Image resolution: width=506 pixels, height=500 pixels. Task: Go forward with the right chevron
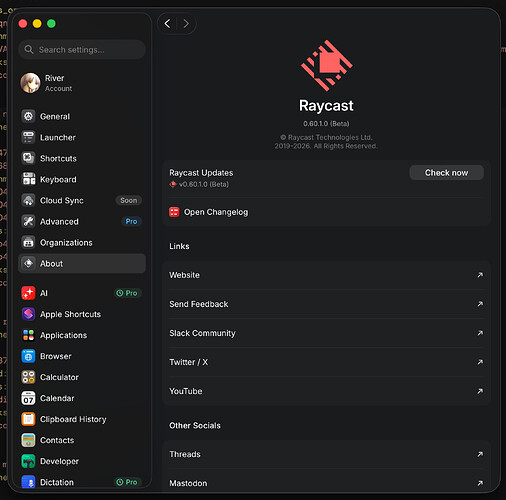[x=186, y=23]
